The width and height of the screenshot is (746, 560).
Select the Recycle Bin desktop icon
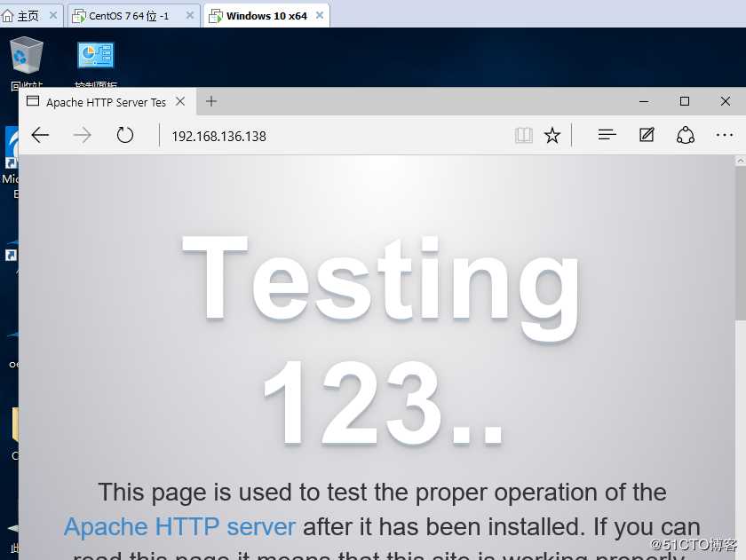click(26, 62)
